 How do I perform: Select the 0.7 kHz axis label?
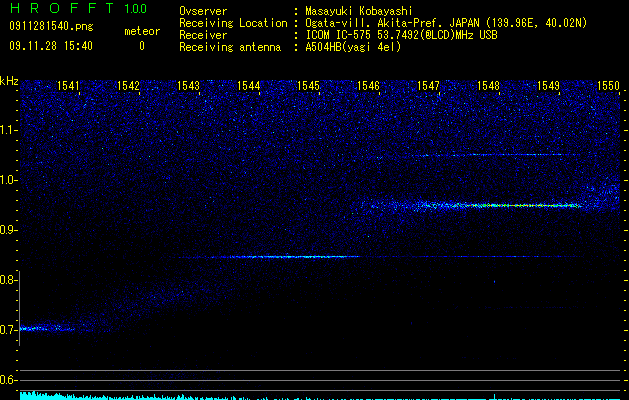point(8,330)
